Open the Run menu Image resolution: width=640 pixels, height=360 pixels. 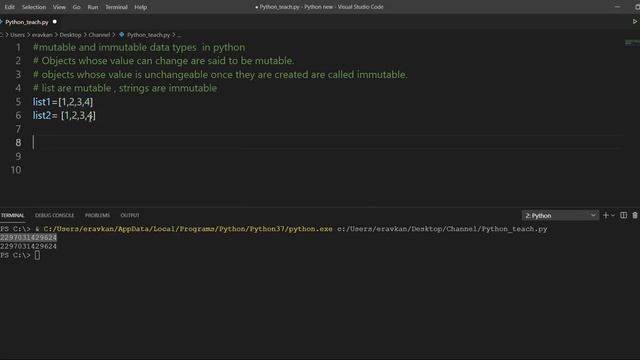[x=93, y=7]
